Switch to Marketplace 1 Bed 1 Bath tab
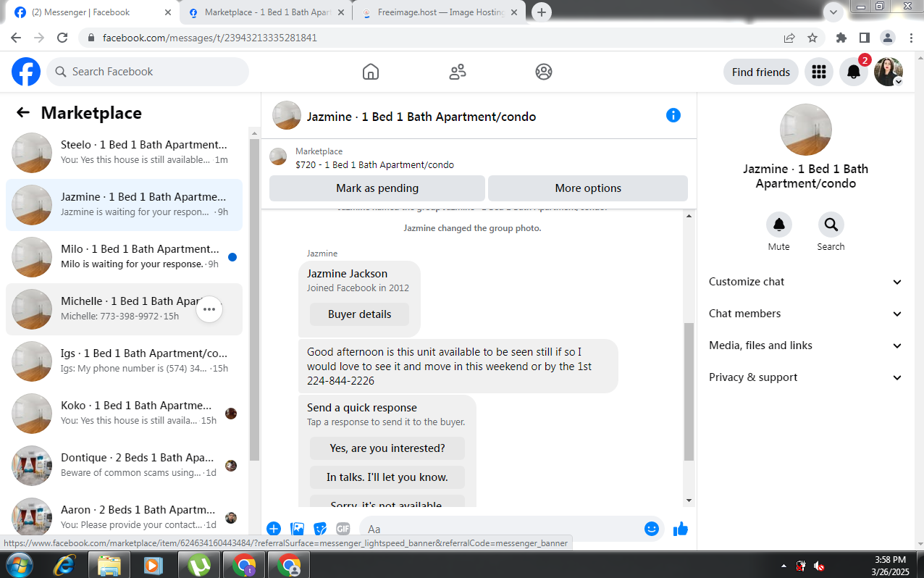The image size is (924, 578). point(265,12)
